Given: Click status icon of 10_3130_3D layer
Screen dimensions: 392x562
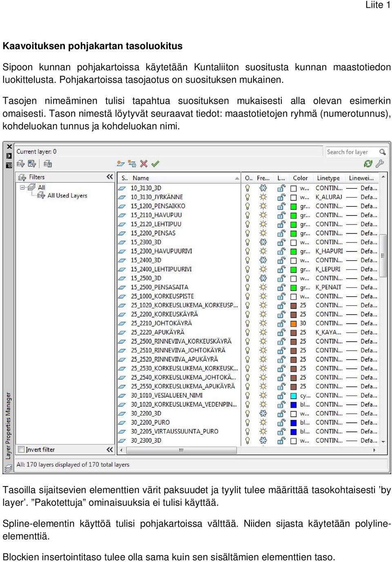Looking at the screenshot, I should (x=122, y=188).
